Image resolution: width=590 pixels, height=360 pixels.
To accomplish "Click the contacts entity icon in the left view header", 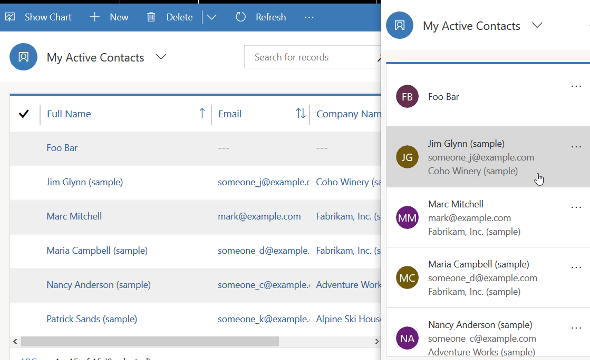I will 23,57.
